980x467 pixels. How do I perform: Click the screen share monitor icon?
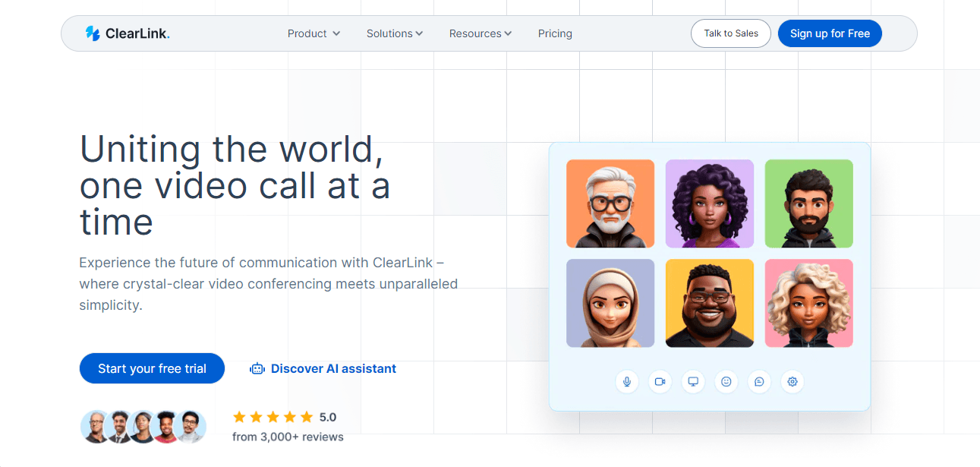(693, 382)
